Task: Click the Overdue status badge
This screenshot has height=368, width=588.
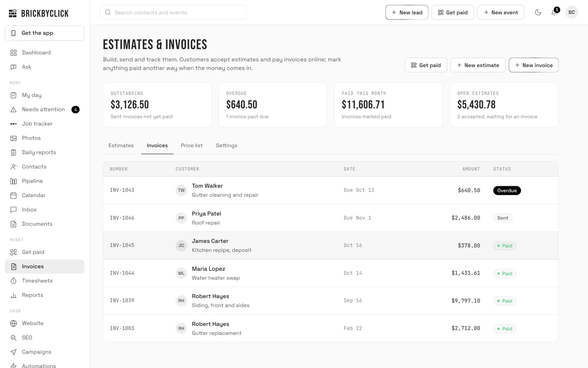Action: 507,191
